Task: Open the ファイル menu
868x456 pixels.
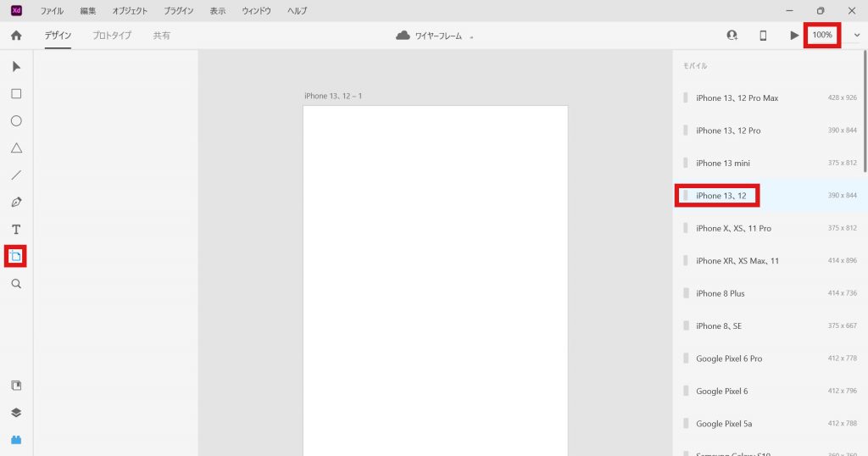Action: (x=52, y=10)
